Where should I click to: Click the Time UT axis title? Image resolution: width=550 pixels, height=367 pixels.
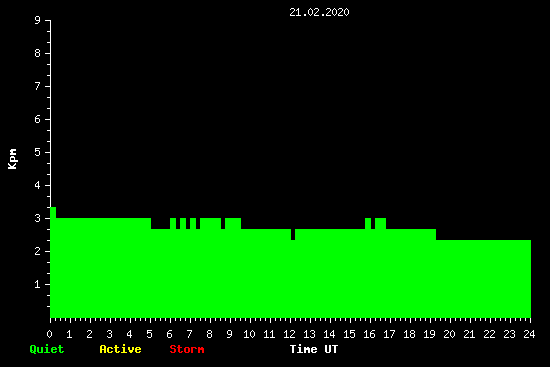click(x=314, y=349)
